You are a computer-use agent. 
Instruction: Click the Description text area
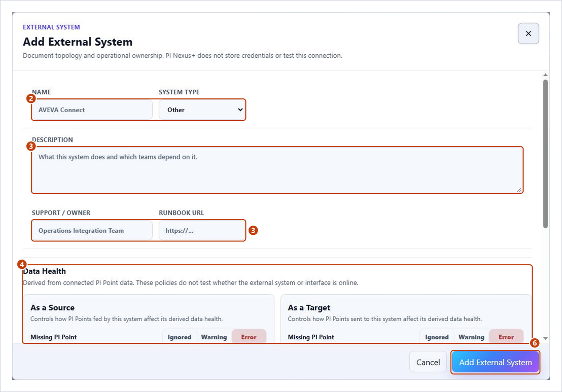(277, 170)
